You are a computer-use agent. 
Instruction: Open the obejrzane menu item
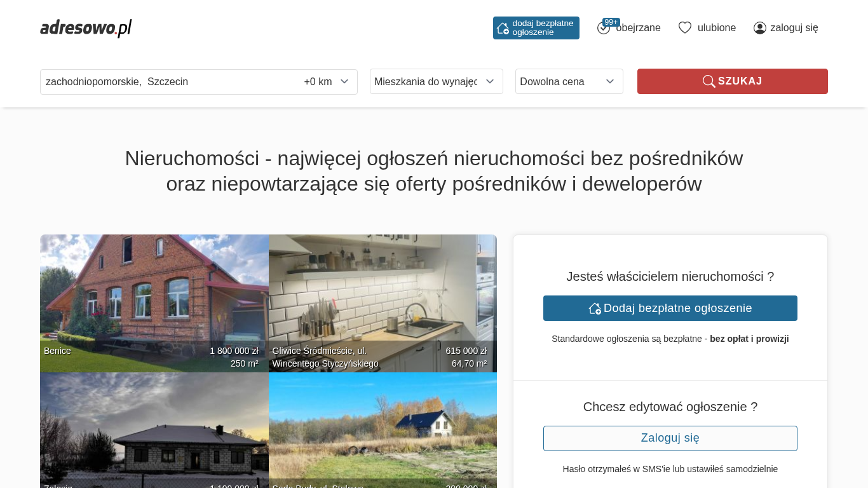(x=639, y=28)
